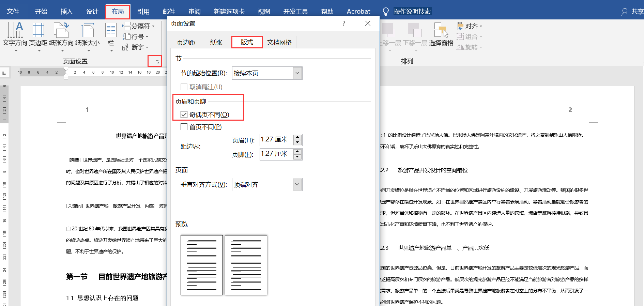Select the 版式 dialog tab
644x306 pixels.
[247, 42]
